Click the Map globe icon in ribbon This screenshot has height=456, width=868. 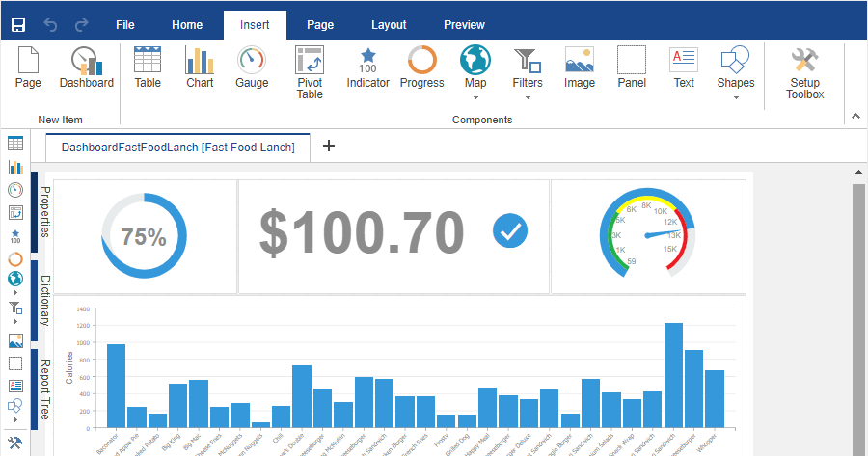point(475,60)
